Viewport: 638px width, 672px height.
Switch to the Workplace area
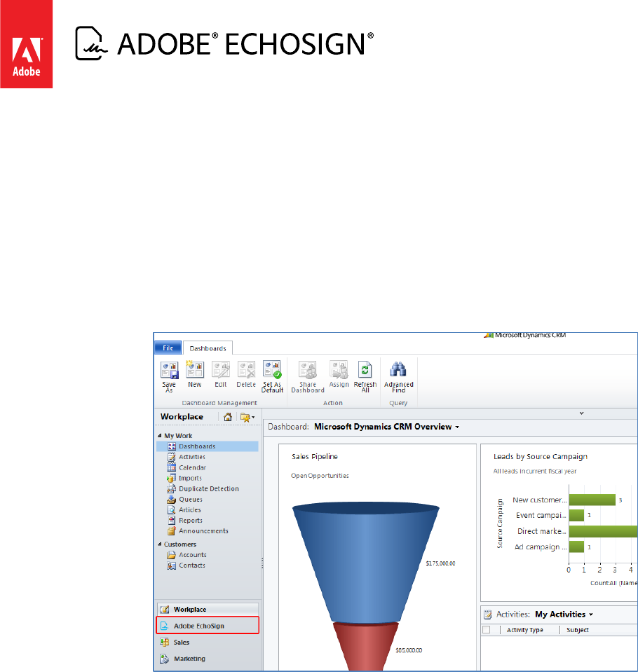(208, 609)
